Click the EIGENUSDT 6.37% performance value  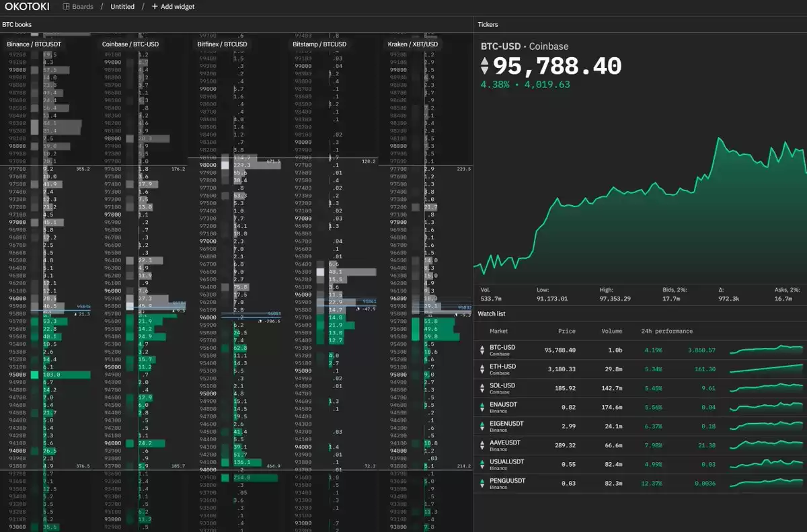[654, 426]
